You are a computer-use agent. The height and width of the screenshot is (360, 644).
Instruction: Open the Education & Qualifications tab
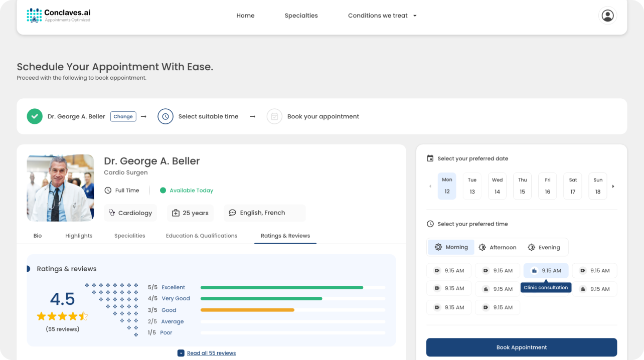(202, 236)
